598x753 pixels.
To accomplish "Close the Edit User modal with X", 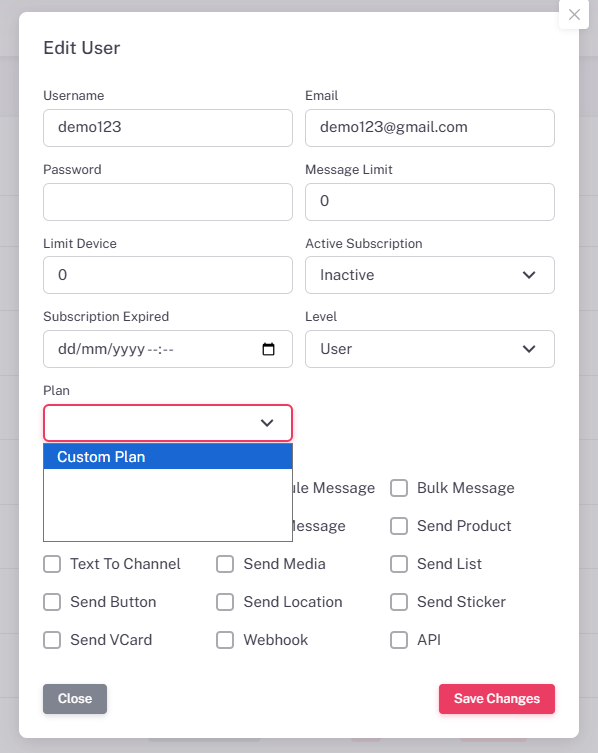I will coord(574,14).
